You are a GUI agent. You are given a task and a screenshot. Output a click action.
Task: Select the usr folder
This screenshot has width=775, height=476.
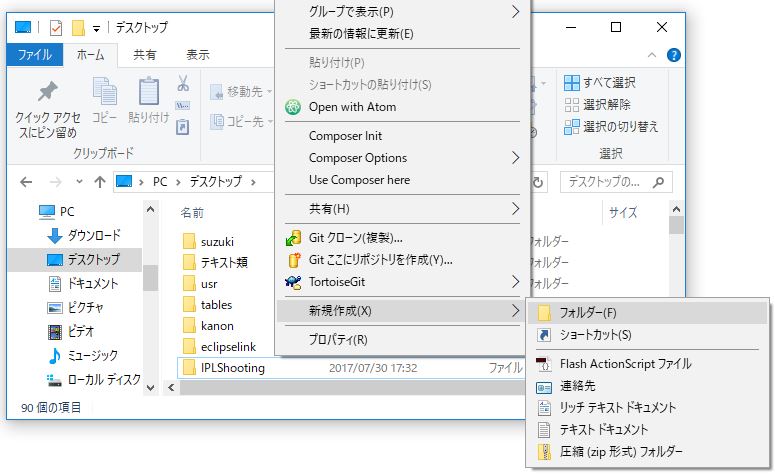[x=200, y=284]
